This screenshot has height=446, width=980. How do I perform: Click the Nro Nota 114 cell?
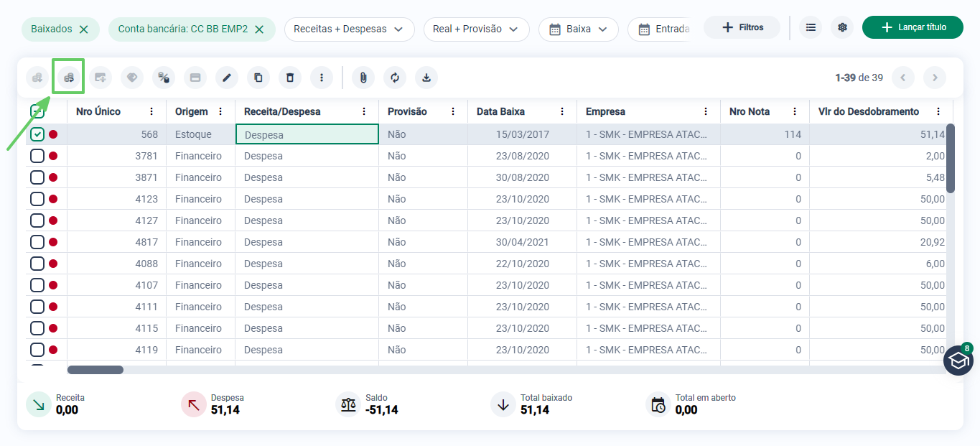tap(765, 134)
